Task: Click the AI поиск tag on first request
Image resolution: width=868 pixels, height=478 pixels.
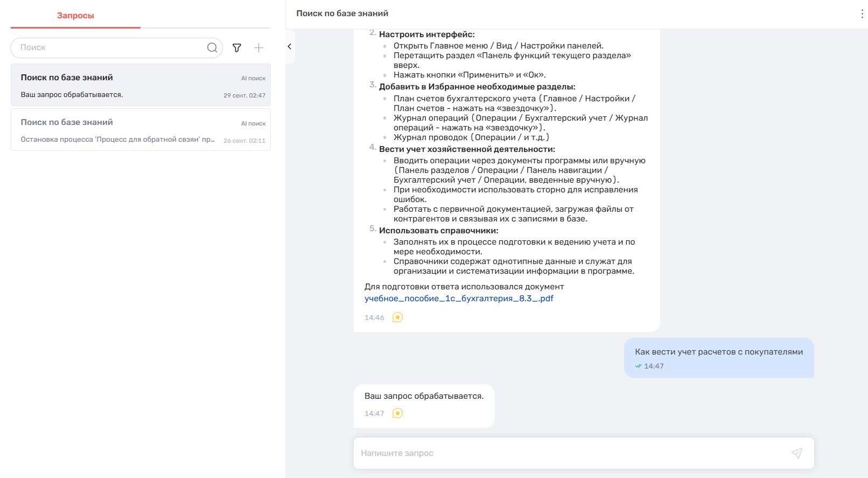Action: click(x=253, y=78)
